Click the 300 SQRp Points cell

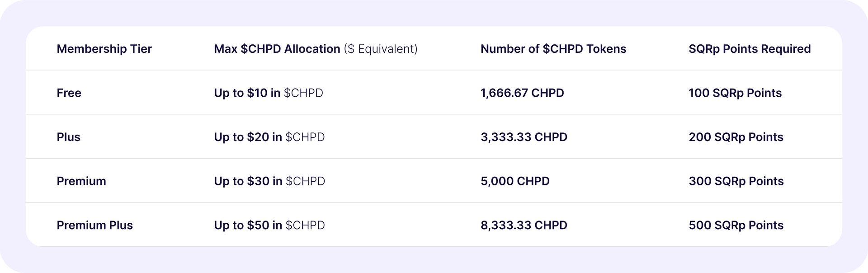pyautogui.click(x=736, y=181)
